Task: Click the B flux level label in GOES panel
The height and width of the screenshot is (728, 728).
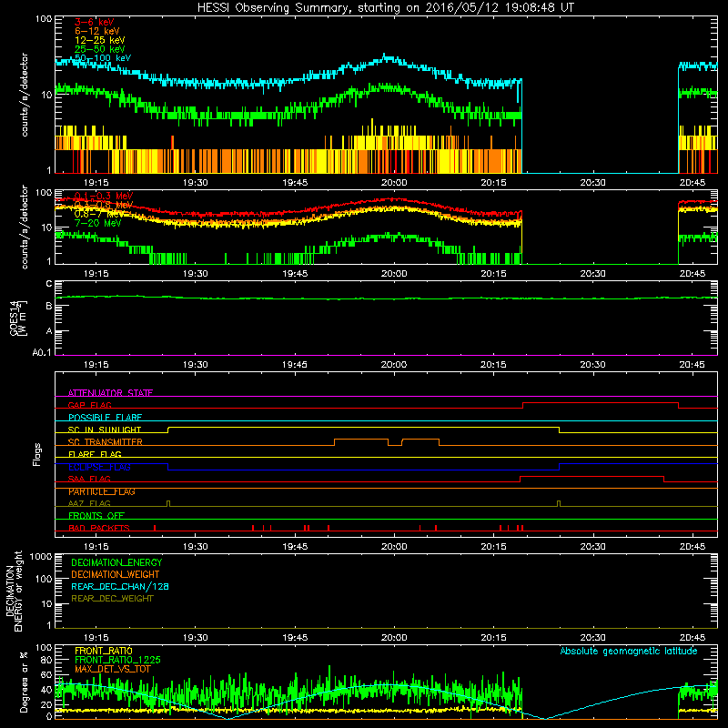Action: pos(49,307)
